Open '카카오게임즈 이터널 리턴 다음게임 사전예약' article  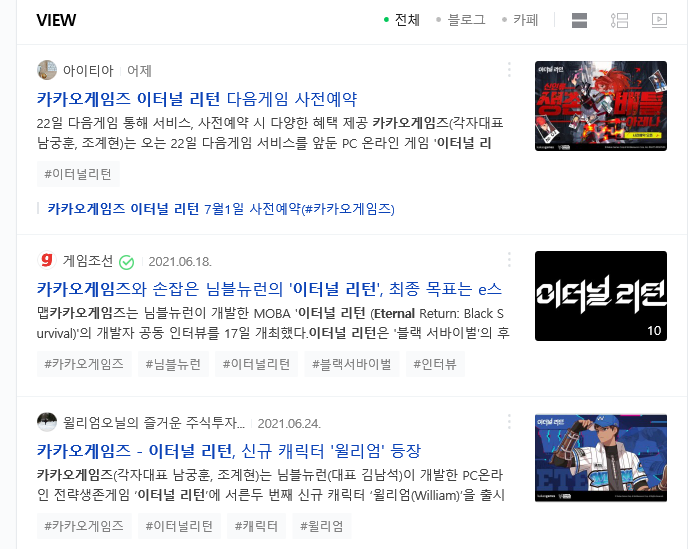[197, 99]
